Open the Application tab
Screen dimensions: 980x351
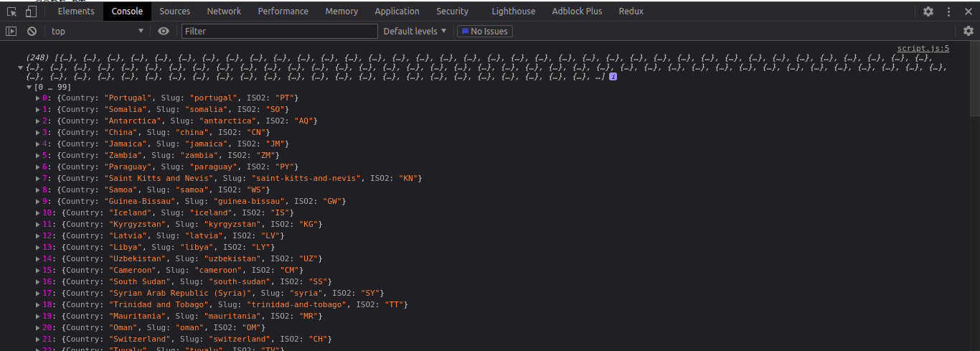point(397,11)
